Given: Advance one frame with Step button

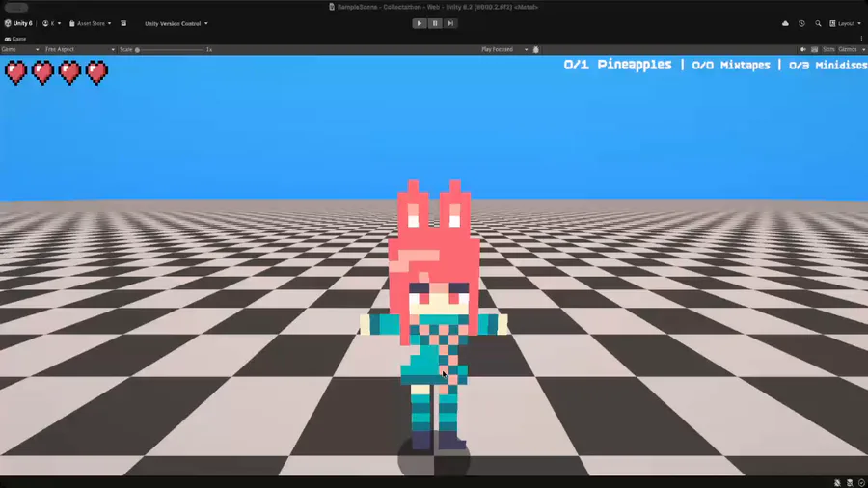Looking at the screenshot, I should click(450, 23).
